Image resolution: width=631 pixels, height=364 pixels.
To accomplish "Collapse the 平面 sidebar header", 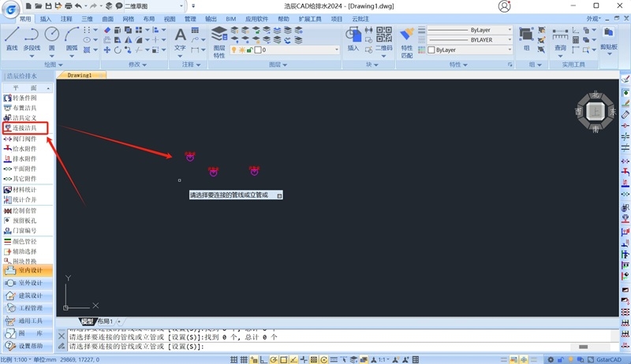I will (x=28, y=87).
